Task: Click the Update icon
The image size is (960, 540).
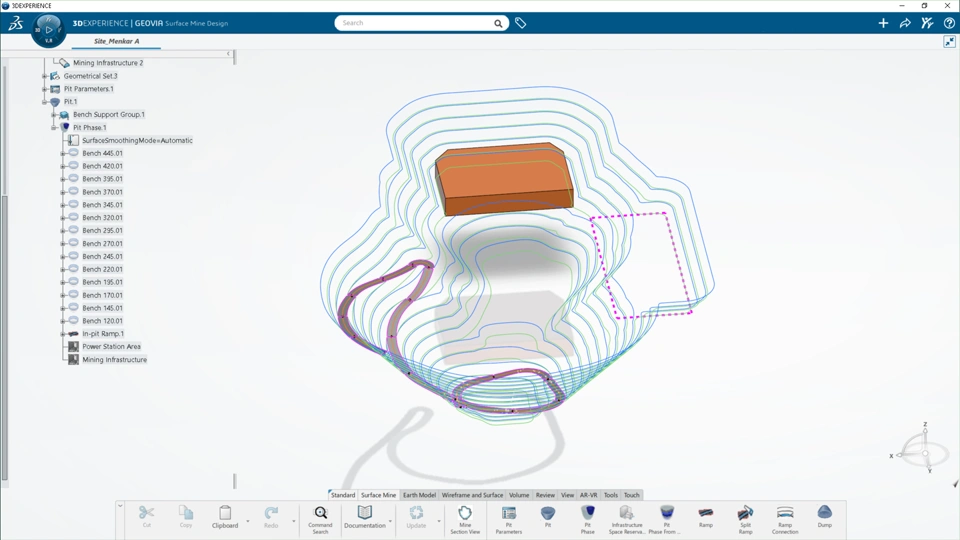Action: tap(416, 513)
